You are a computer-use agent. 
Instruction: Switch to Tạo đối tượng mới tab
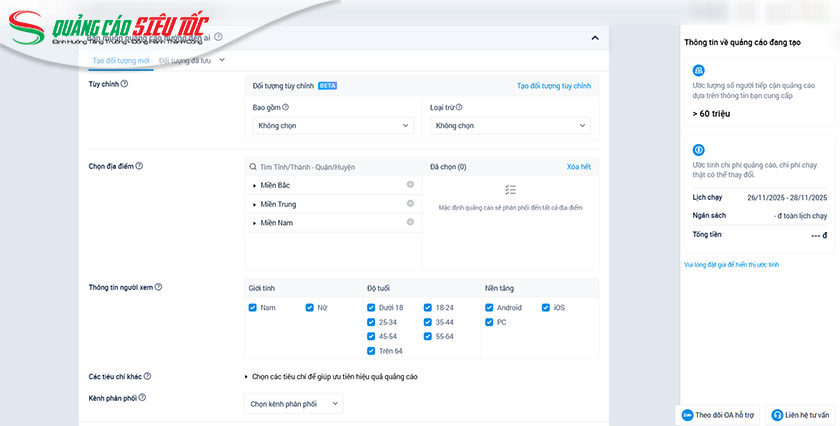[120, 61]
